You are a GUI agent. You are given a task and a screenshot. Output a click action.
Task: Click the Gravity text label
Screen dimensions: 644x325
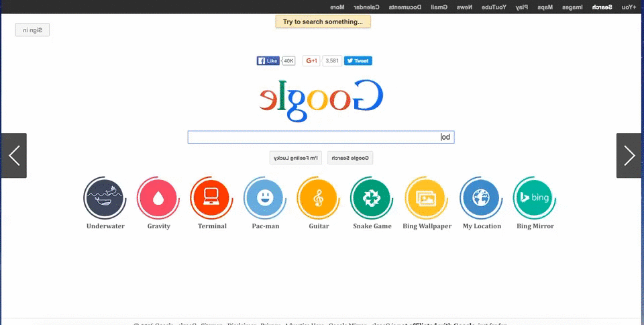158,226
